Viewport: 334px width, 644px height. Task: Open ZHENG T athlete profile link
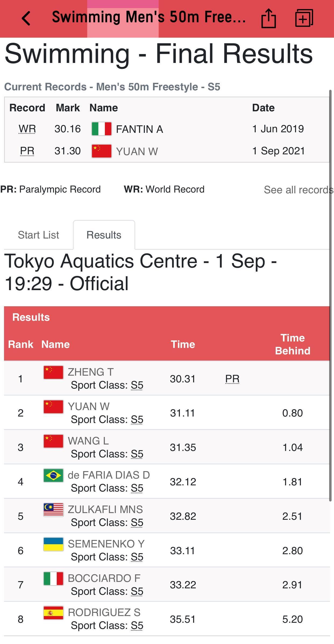91,372
